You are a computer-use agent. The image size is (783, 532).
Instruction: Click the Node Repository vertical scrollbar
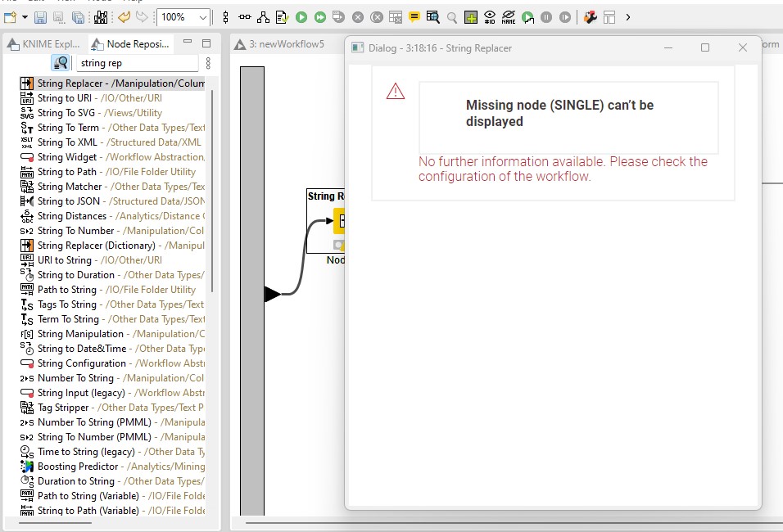click(212, 188)
